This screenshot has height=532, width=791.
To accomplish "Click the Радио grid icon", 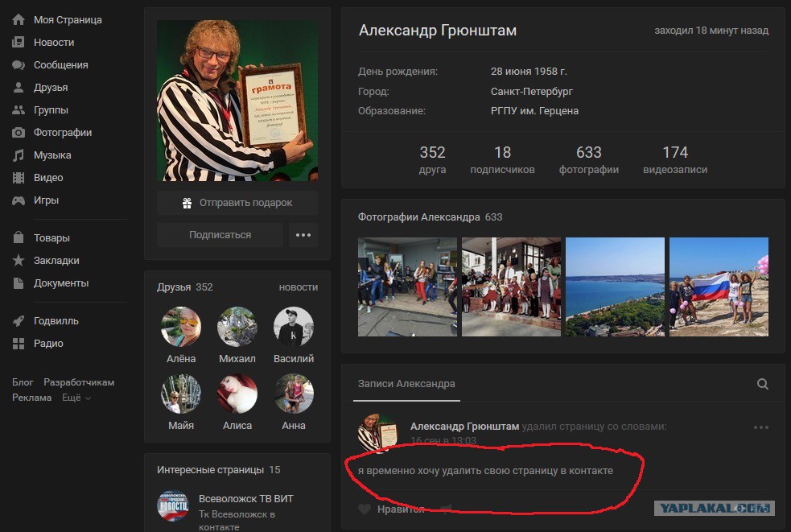I will (19, 344).
